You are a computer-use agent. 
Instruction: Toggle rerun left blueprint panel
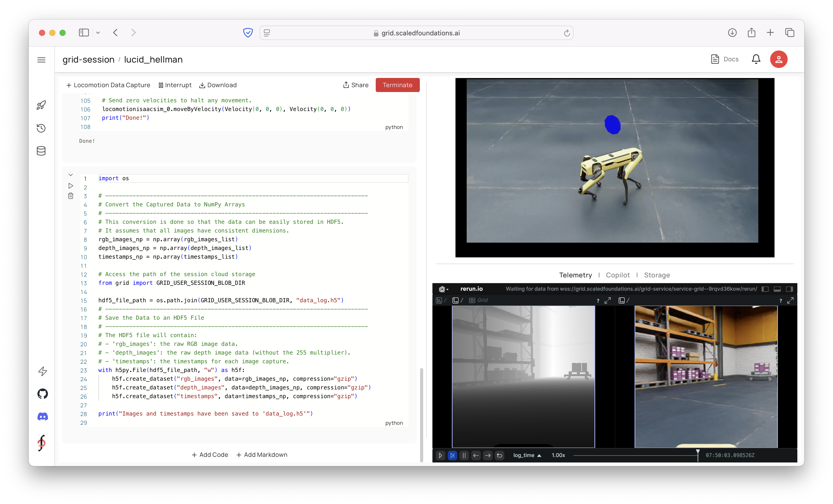tap(765, 289)
